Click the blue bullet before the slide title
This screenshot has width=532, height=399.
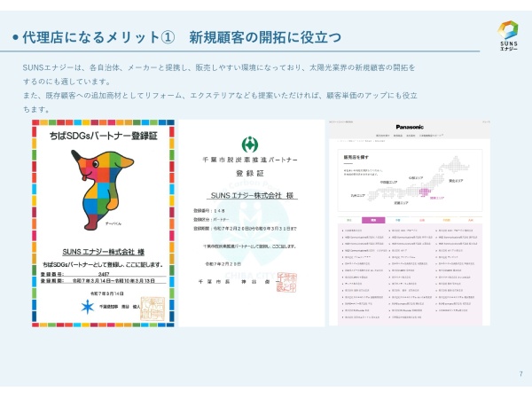pos(16,38)
